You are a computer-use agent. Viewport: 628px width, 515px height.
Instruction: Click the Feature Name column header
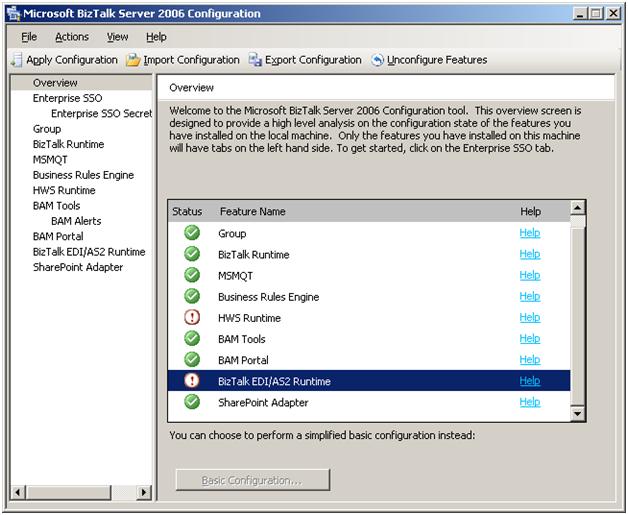point(253,211)
